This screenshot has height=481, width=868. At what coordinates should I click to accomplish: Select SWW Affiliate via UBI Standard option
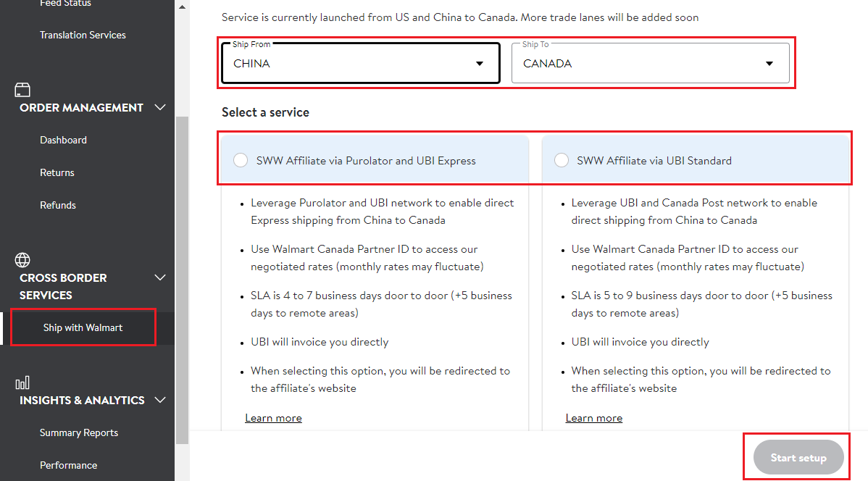[562, 161]
